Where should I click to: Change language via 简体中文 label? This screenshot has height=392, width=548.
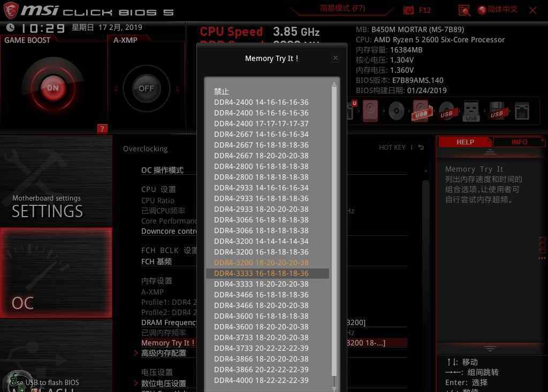click(x=502, y=10)
